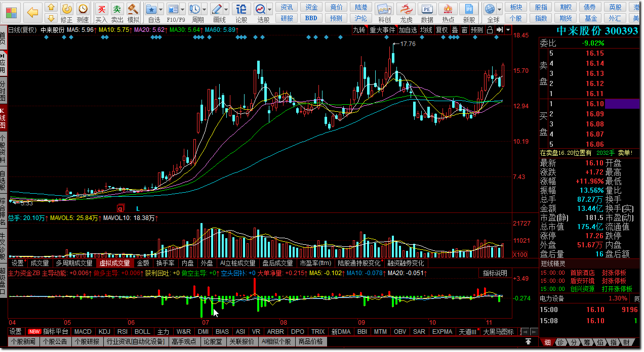The height and width of the screenshot is (352, 644).
Task: Click the stock title 中来股份 300393
Action: [x=597, y=31]
